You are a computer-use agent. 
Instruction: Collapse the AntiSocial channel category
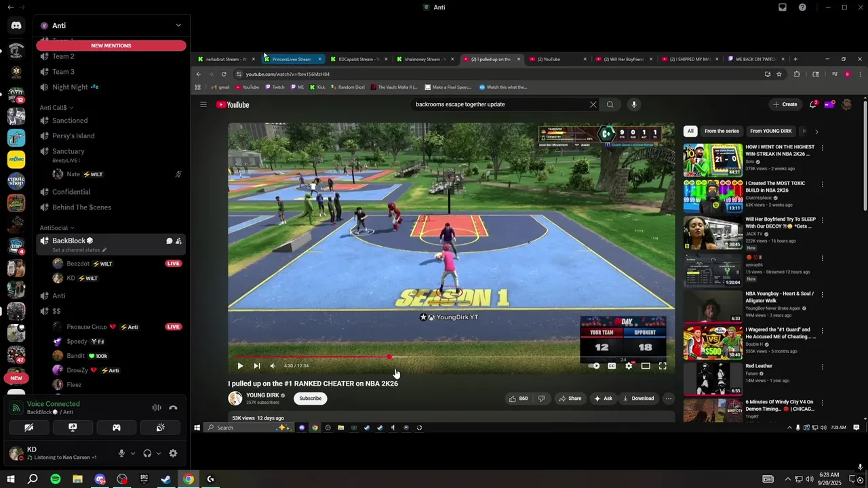(57, 228)
